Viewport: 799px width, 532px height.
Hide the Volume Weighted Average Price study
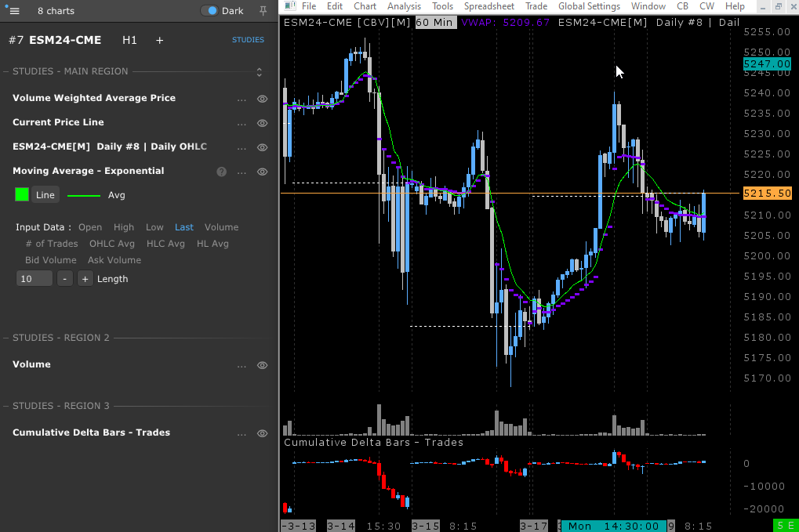pyautogui.click(x=263, y=100)
